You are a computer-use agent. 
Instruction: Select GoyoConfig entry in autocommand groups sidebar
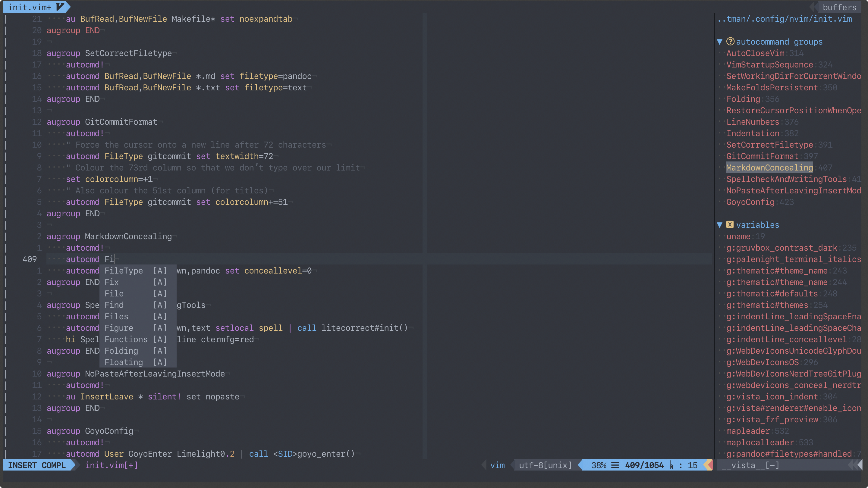click(750, 202)
